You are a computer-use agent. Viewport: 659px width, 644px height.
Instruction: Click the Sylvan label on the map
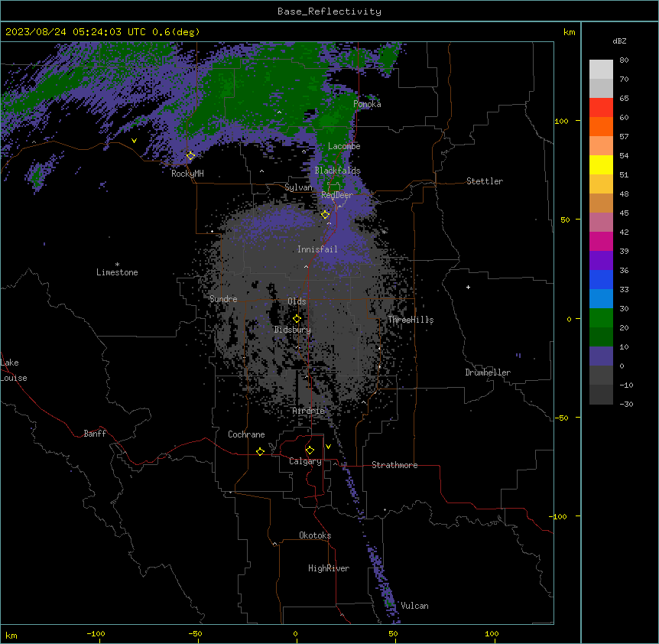pos(298,187)
